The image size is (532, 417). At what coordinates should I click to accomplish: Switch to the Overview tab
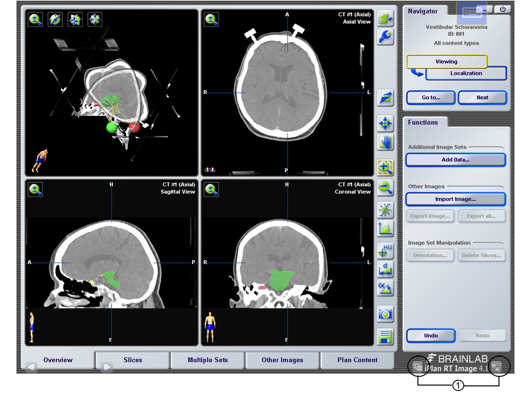point(58,360)
